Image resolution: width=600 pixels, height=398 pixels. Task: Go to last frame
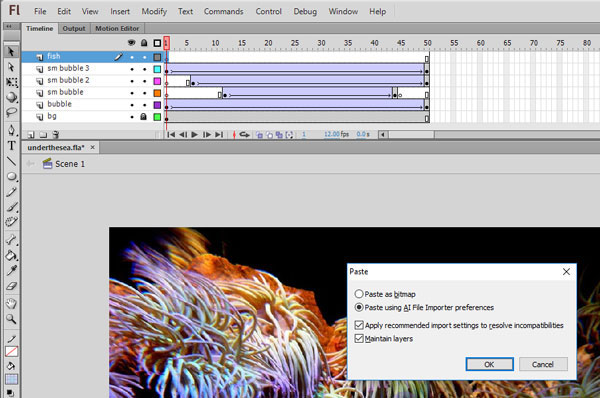(219, 135)
